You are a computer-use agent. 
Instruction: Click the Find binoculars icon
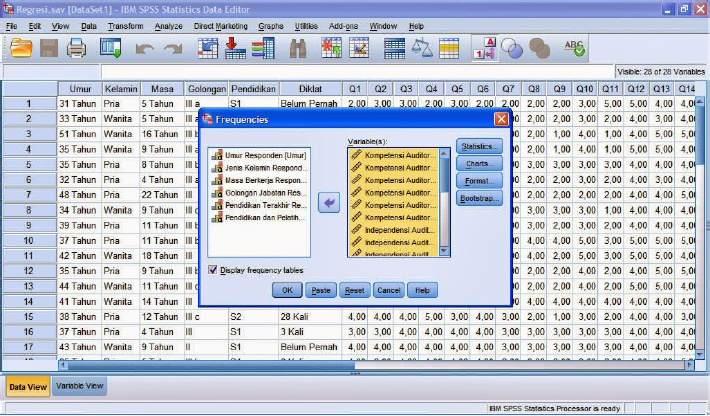coord(297,47)
